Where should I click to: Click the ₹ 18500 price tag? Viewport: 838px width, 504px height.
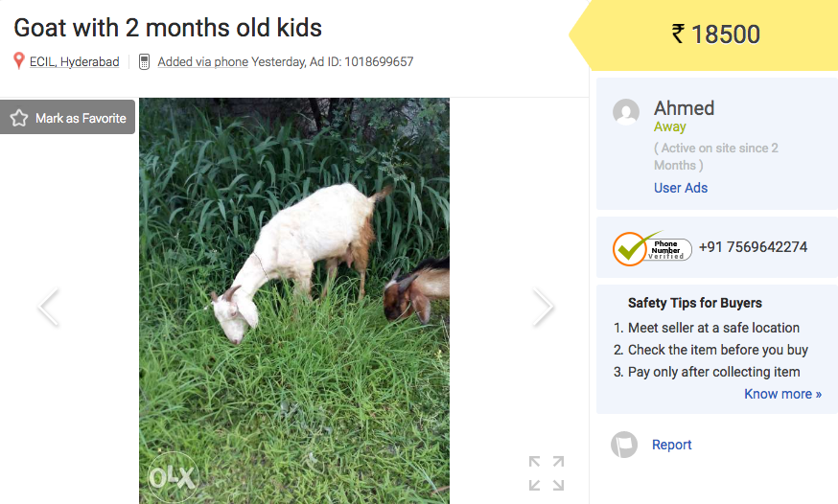(x=715, y=34)
